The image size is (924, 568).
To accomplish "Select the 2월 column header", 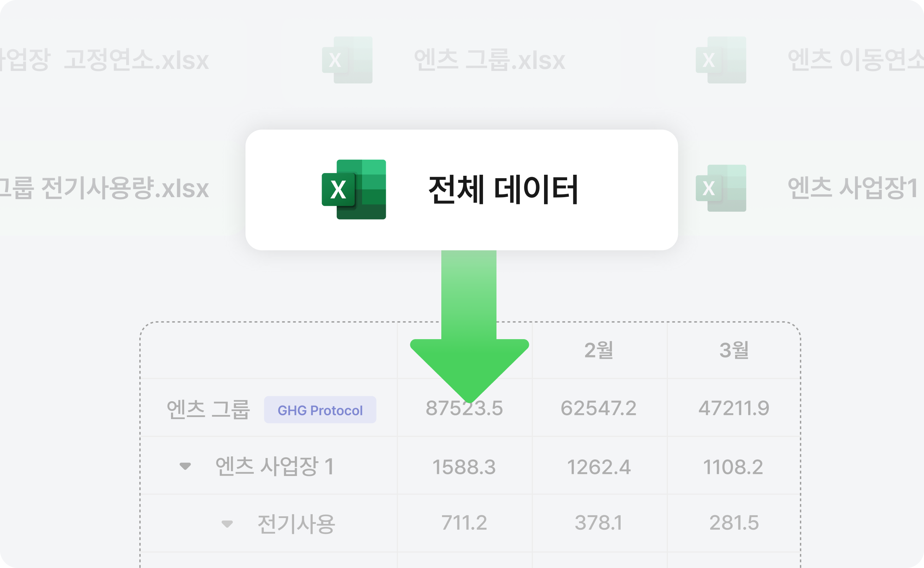I will coord(599,350).
